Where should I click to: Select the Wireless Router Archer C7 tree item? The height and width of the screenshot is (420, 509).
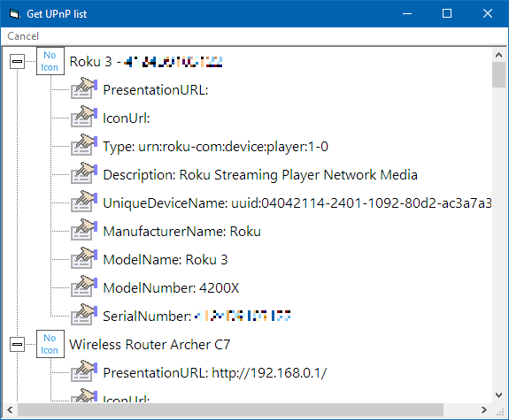pos(150,345)
